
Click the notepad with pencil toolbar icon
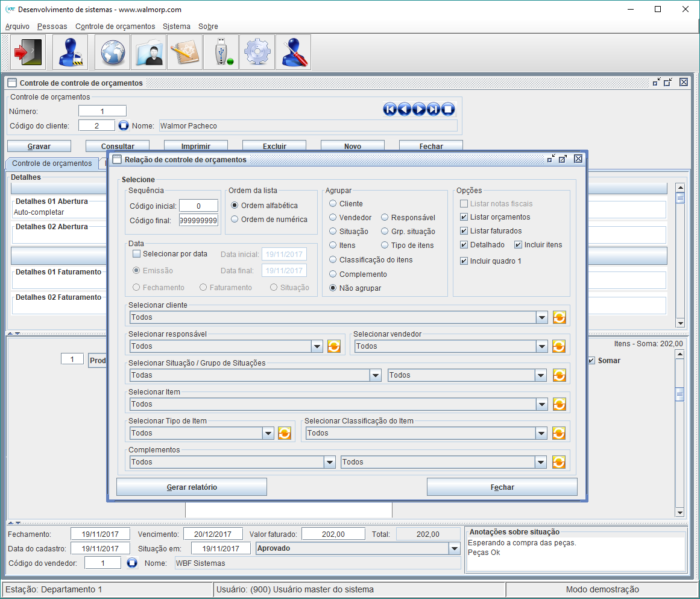click(x=184, y=52)
